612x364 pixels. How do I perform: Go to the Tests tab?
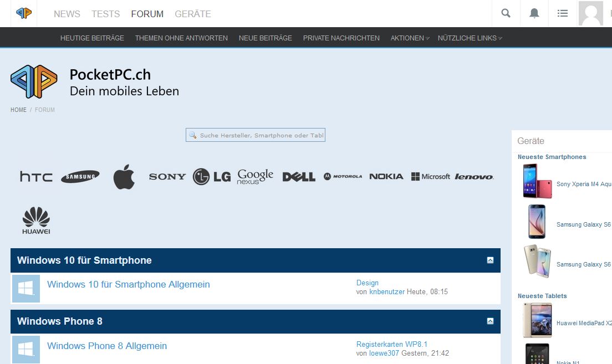pos(106,14)
